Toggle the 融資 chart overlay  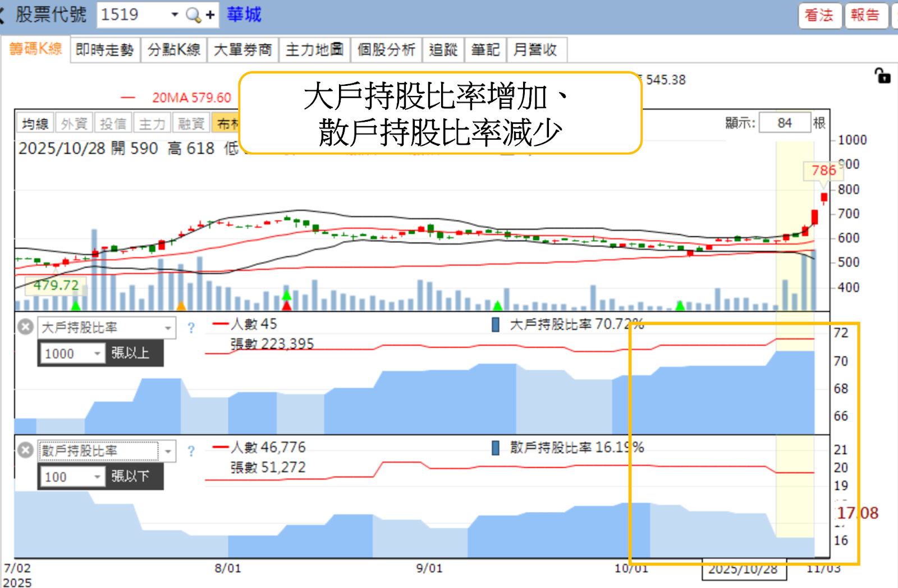point(192,122)
